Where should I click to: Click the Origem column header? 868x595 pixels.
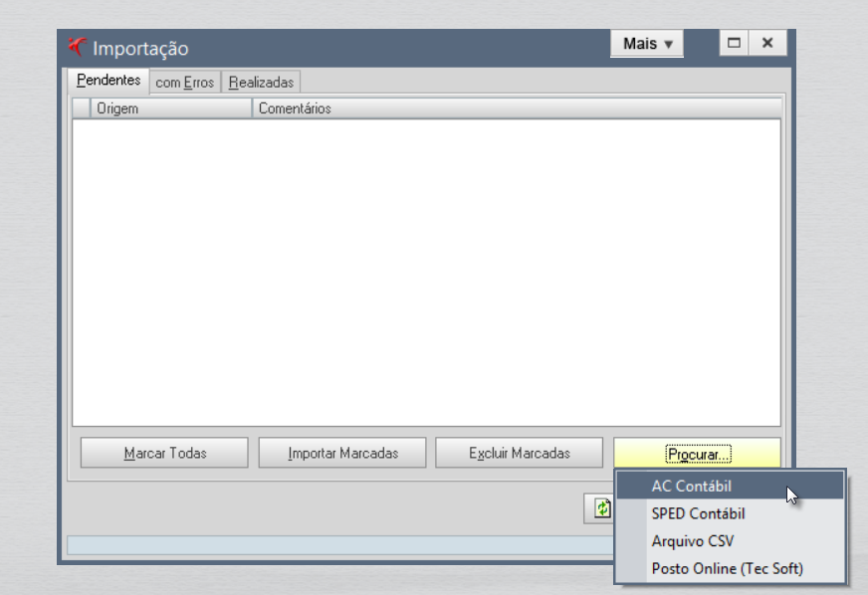[x=169, y=108]
